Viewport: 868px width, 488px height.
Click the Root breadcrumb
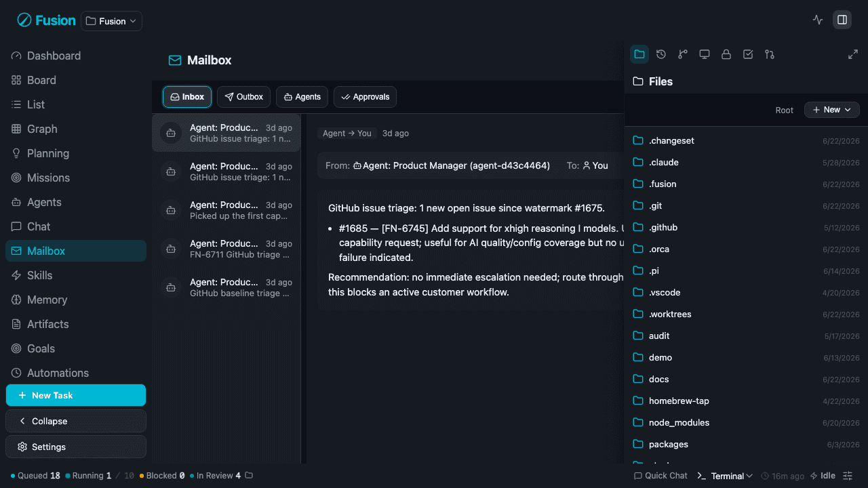pyautogui.click(x=785, y=110)
